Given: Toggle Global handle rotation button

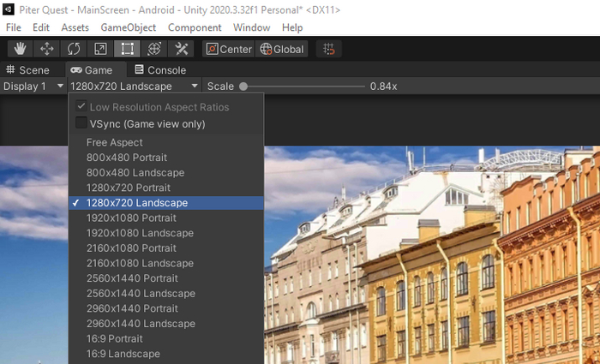Looking at the screenshot, I should (x=282, y=49).
